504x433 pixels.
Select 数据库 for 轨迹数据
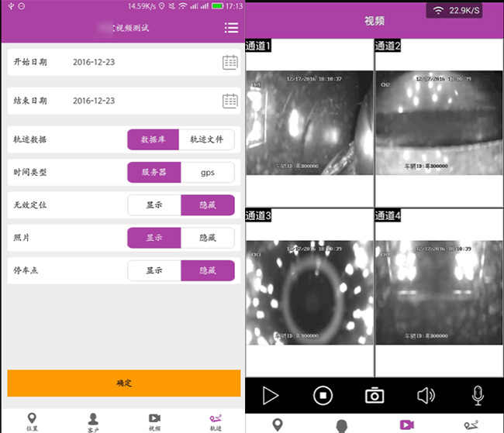154,139
